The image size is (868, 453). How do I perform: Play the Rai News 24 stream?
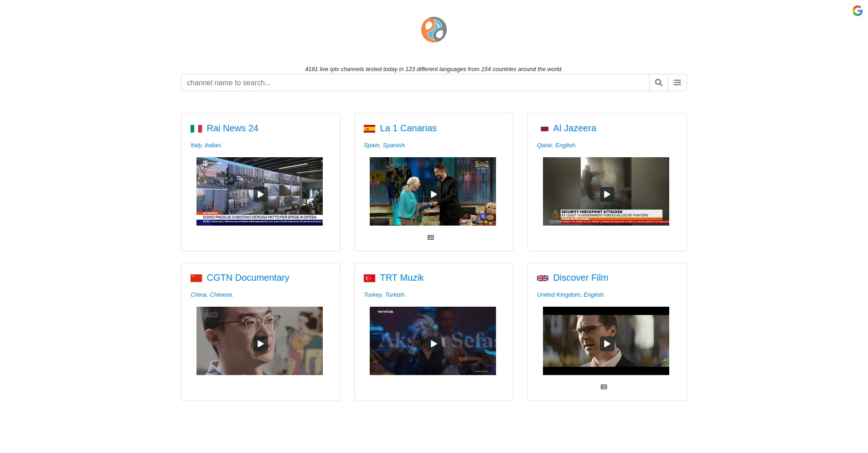(x=260, y=194)
